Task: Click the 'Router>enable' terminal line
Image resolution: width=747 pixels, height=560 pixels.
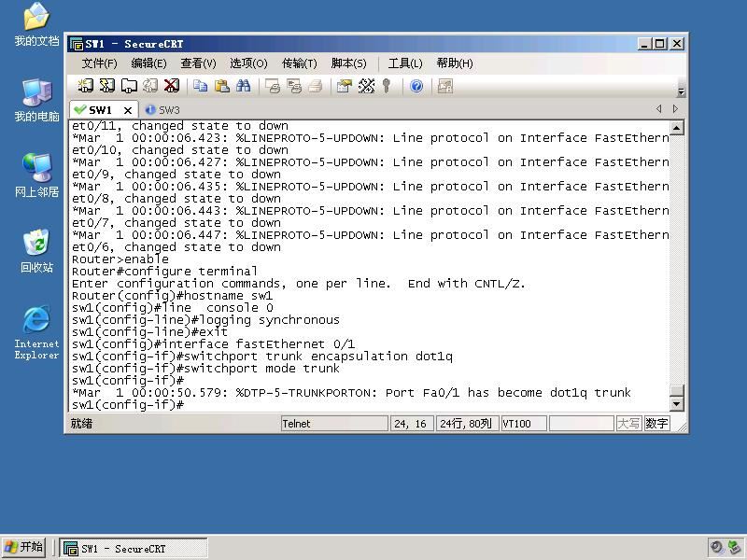Action: [x=120, y=259]
